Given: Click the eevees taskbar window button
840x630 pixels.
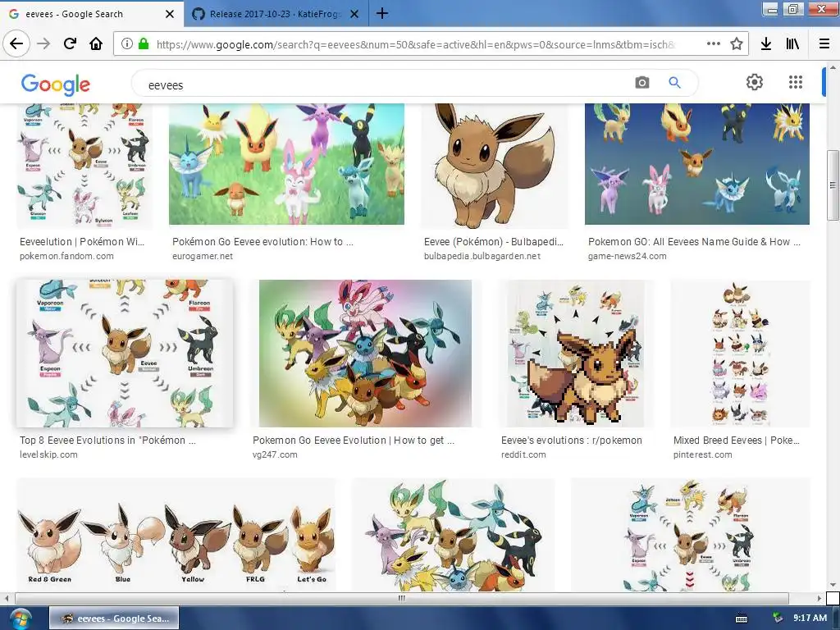Looking at the screenshot, I should pyautogui.click(x=114, y=619).
